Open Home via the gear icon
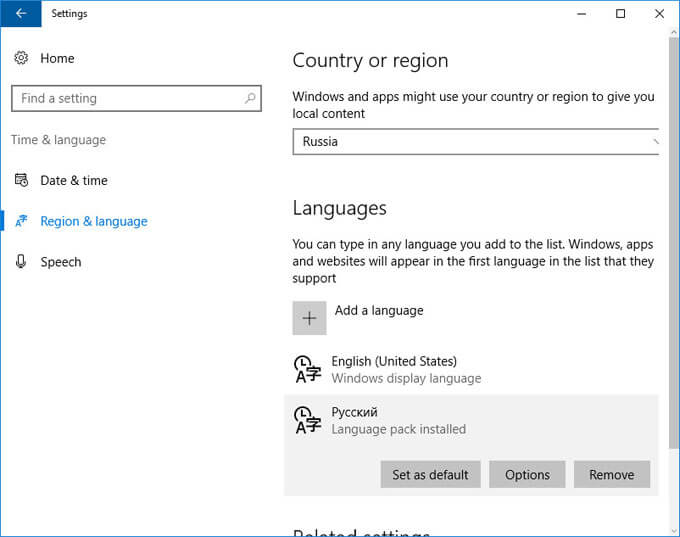Screen dimensions: 680x537 21,58
